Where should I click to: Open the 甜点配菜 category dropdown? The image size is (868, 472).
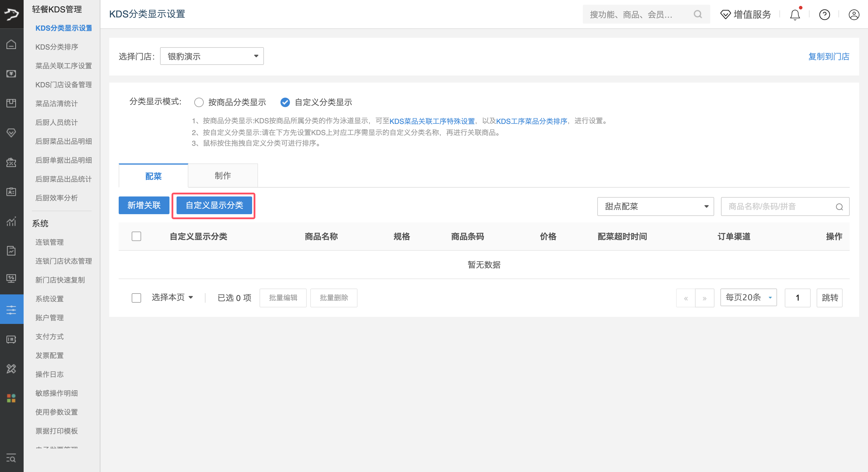pos(655,206)
